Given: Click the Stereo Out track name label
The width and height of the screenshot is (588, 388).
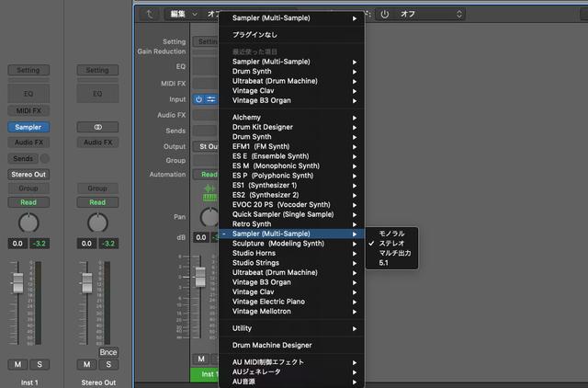Looking at the screenshot, I should click(x=98, y=382).
